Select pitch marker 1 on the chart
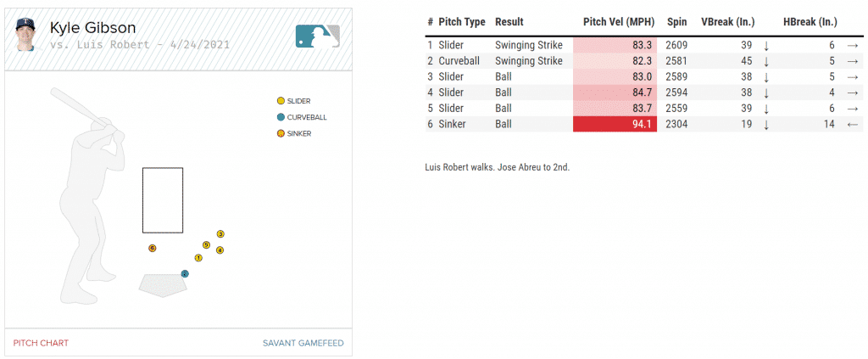The image size is (868, 359). click(198, 258)
